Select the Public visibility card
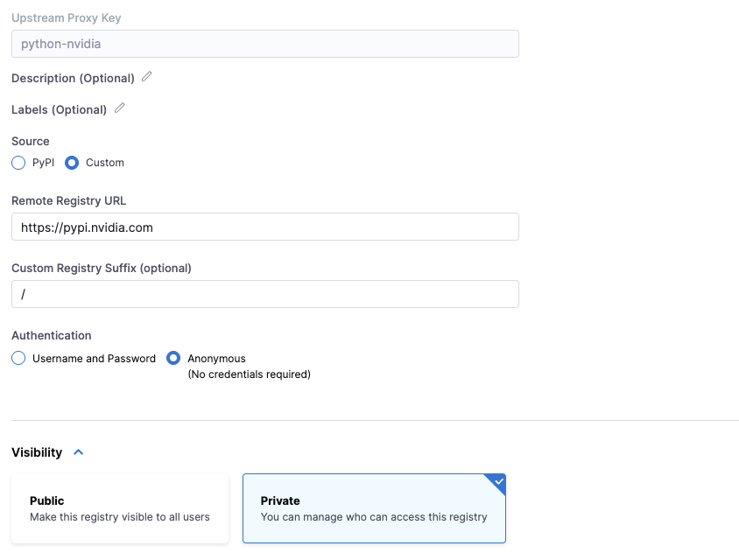Screen dimensions: 739x560 120,508
